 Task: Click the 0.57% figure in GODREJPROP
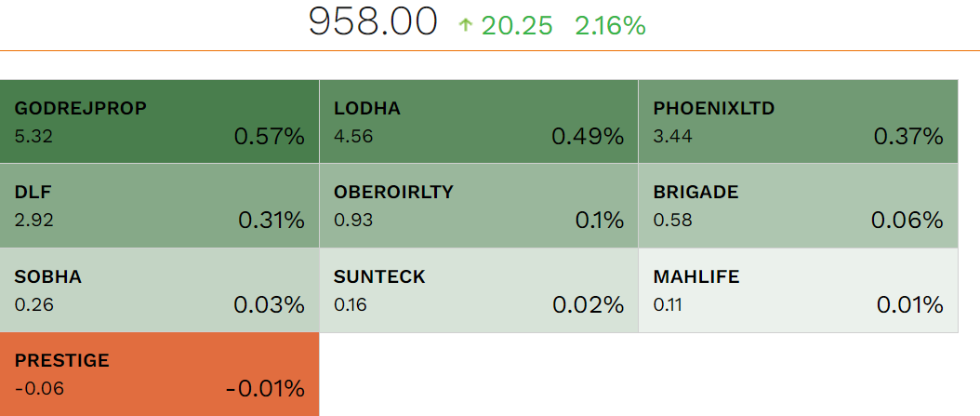tap(269, 137)
